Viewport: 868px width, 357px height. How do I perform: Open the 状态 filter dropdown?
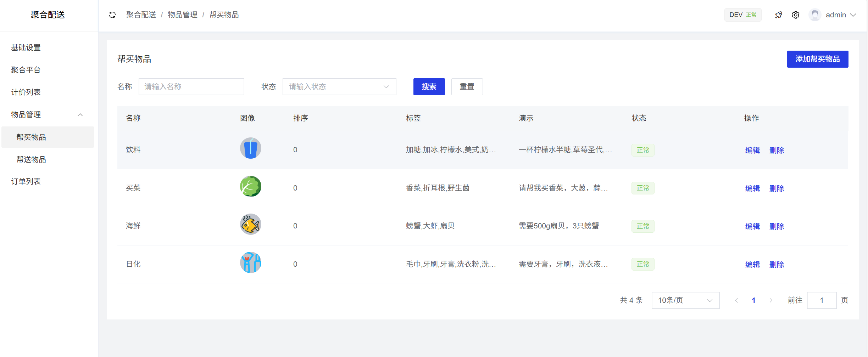click(x=339, y=87)
